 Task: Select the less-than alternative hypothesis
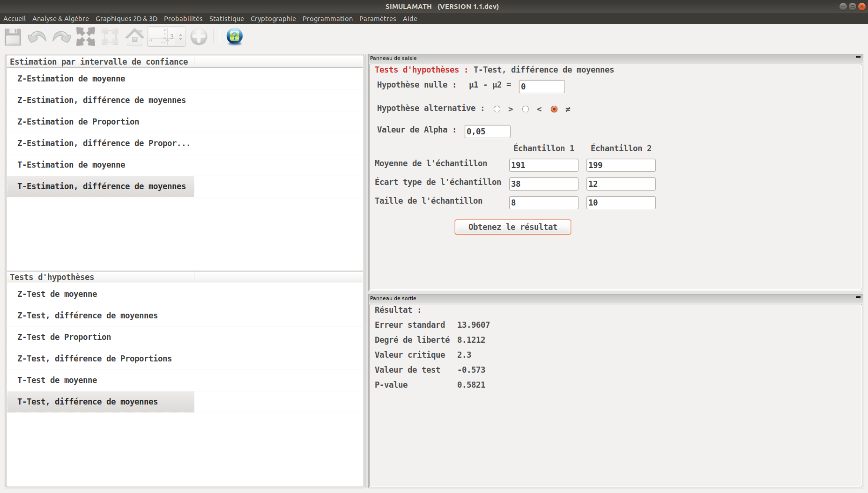526,109
